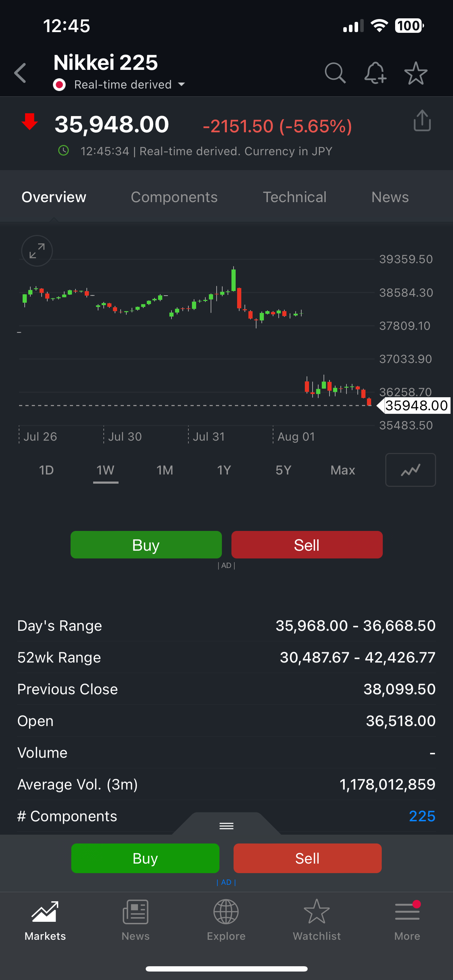Open the 225 components link
453x980 pixels.
point(422,816)
